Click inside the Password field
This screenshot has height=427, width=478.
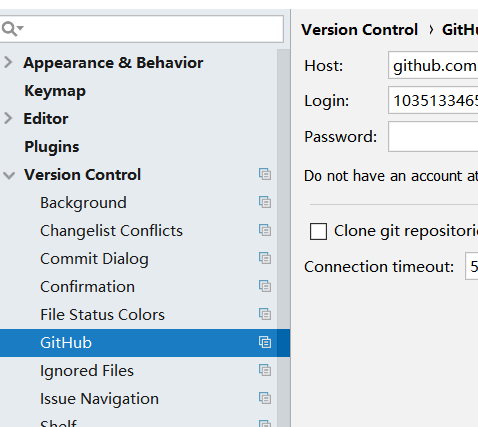(433, 137)
